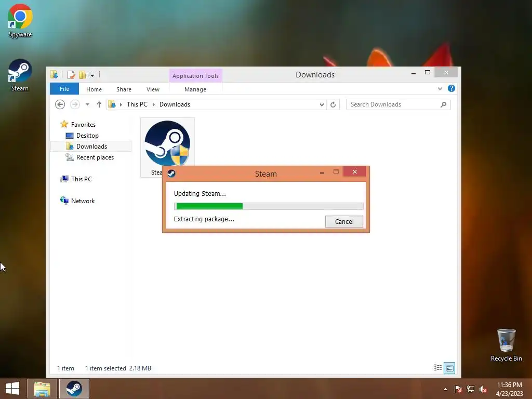Open Explorer help question mark icon
The height and width of the screenshot is (399, 532).
451,88
